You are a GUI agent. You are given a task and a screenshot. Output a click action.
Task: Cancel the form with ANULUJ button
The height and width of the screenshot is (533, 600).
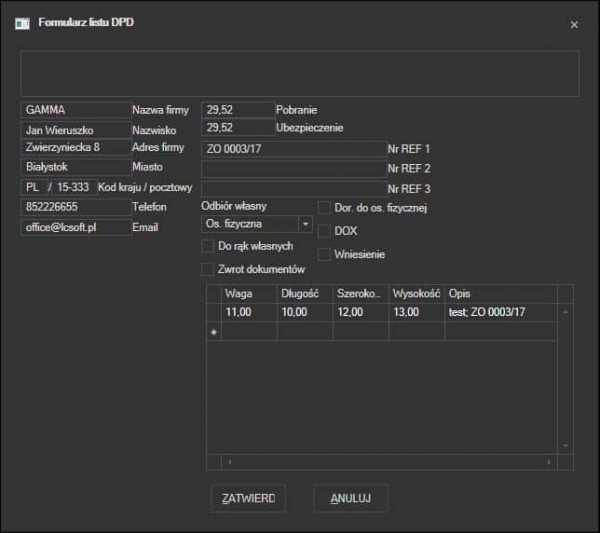(351, 499)
